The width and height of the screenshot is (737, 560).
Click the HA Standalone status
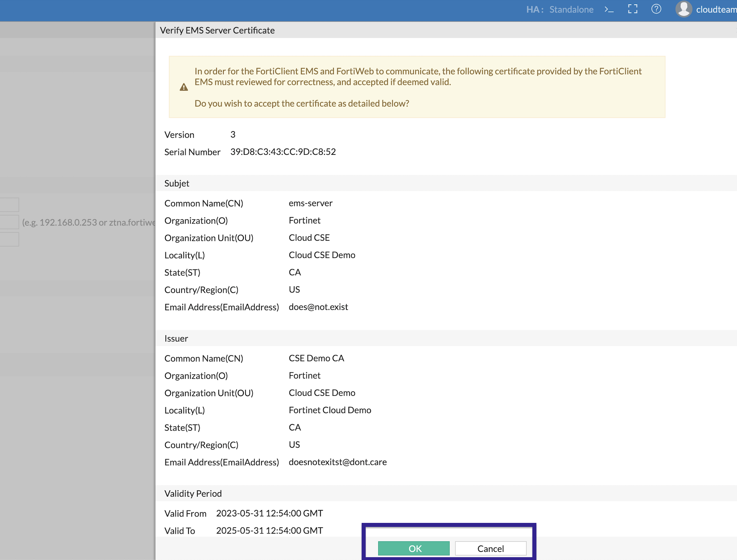click(560, 9)
